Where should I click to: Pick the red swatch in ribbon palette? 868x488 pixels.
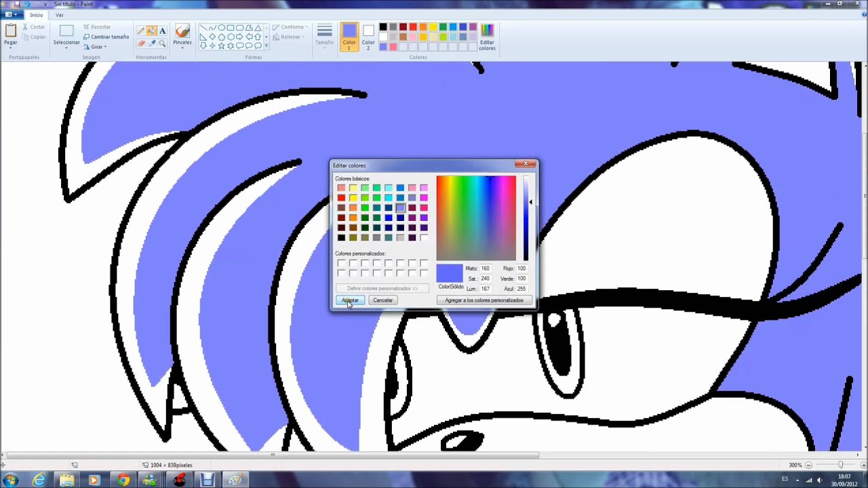coord(413,27)
